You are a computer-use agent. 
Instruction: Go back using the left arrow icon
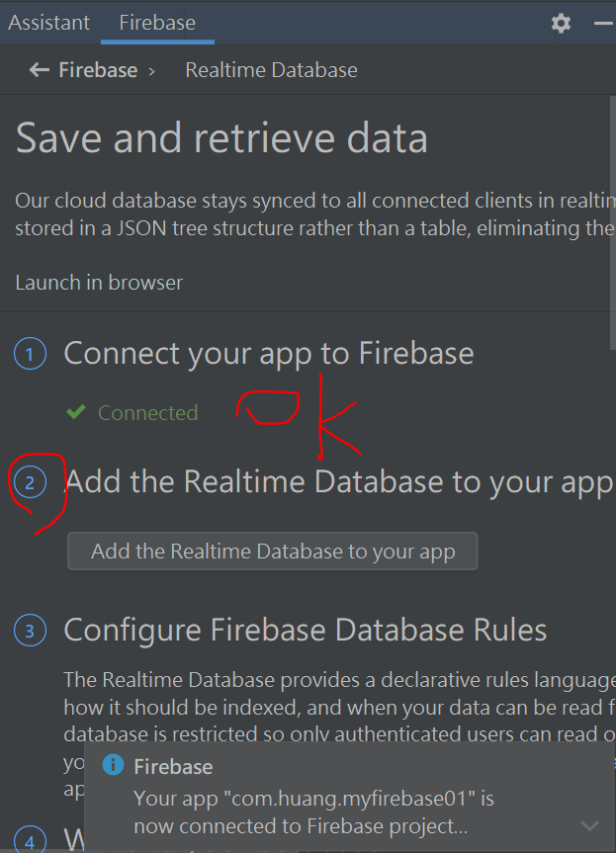(40, 69)
